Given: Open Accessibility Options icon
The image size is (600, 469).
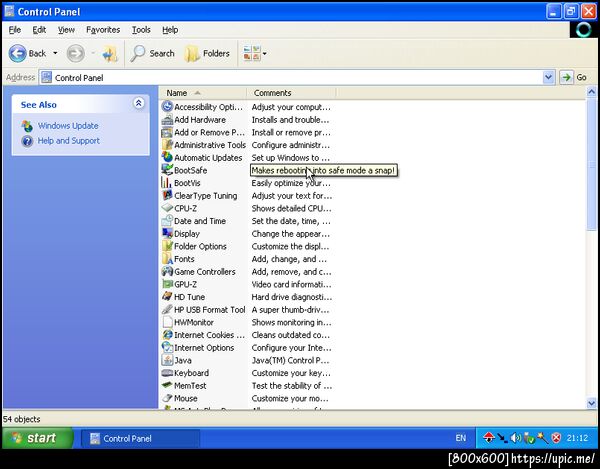Looking at the screenshot, I should (167, 107).
